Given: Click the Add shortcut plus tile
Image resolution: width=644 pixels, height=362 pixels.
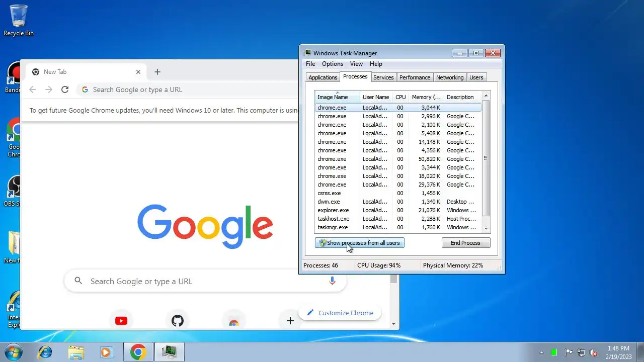Looking at the screenshot, I should pos(290,321).
